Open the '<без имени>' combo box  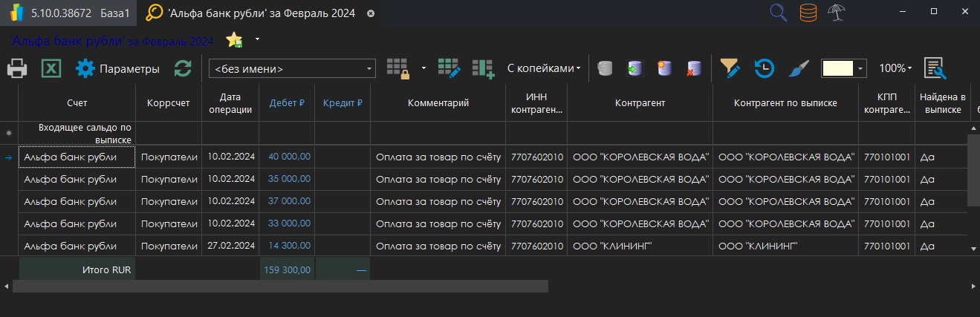coord(293,69)
